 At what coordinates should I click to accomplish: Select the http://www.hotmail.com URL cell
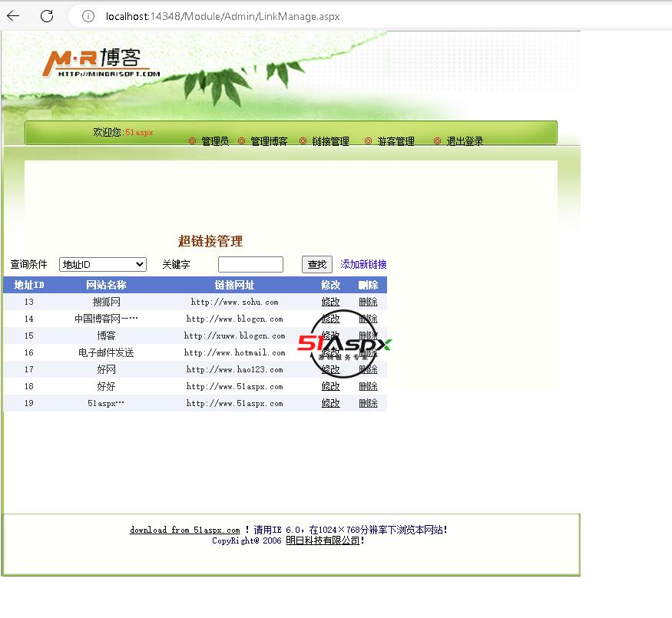(x=234, y=352)
